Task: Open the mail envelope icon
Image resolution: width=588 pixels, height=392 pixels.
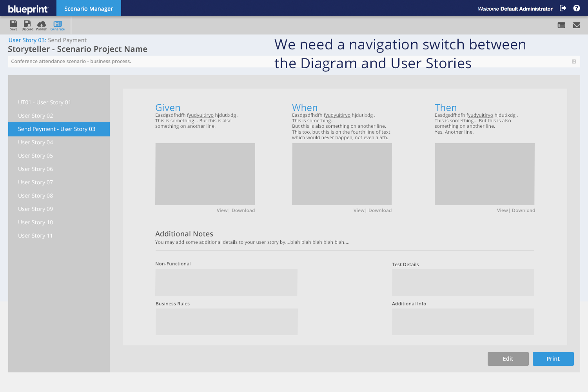Action: point(577,25)
